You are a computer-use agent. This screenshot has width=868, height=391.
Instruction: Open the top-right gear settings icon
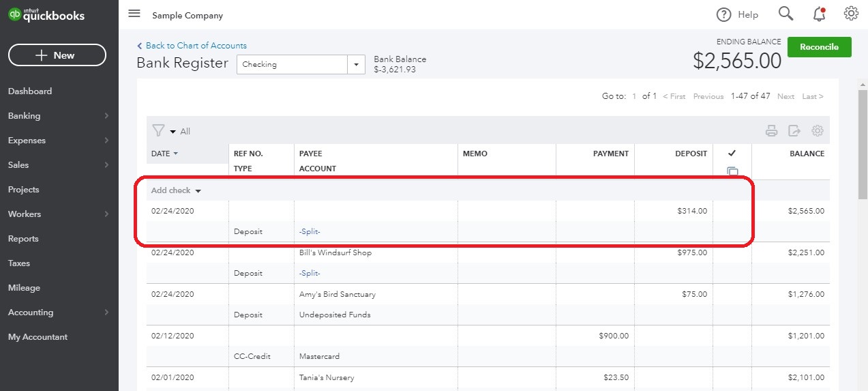(850, 14)
